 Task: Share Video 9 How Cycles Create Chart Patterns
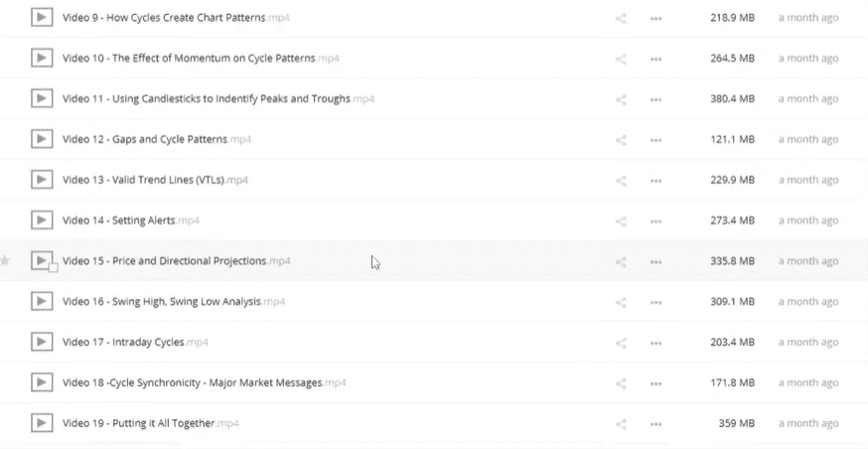pyautogui.click(x=621, y=18)
